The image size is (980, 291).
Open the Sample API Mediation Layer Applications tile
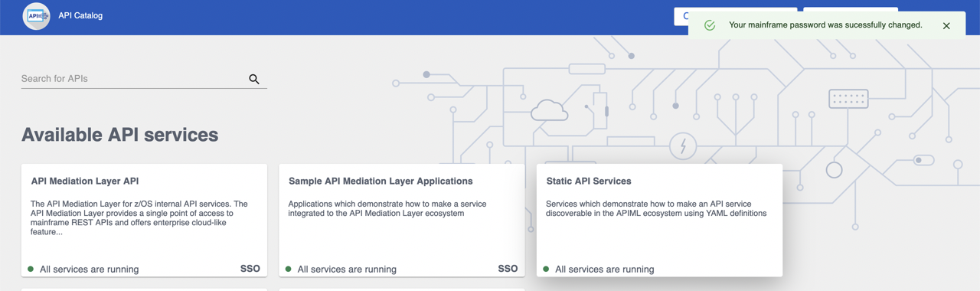point(402,220)
